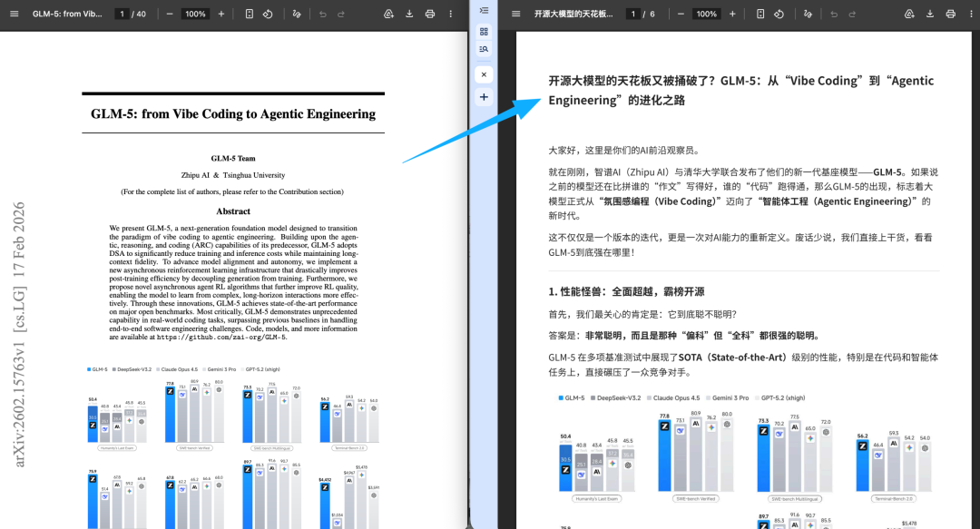Screen dimensions: 980x529
Task: Collapse the floating panel via its indent icon
Action: tap(484, 10)
